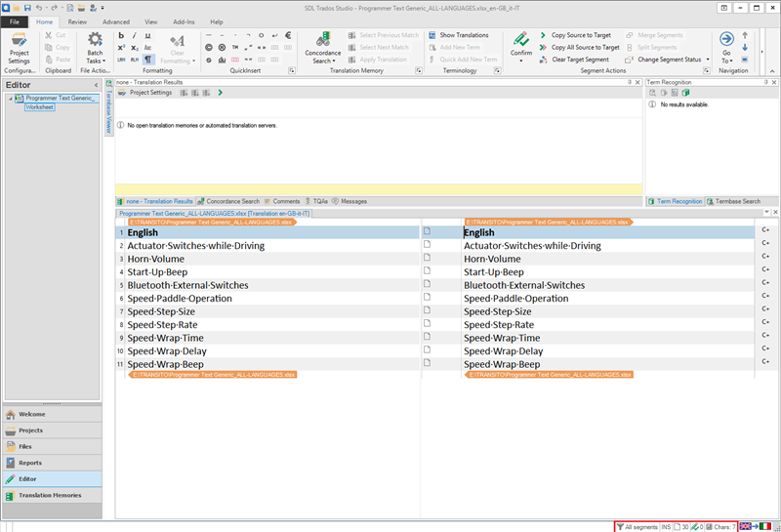Insert the Euro symbol from QuickInsert

pos(288,35)
